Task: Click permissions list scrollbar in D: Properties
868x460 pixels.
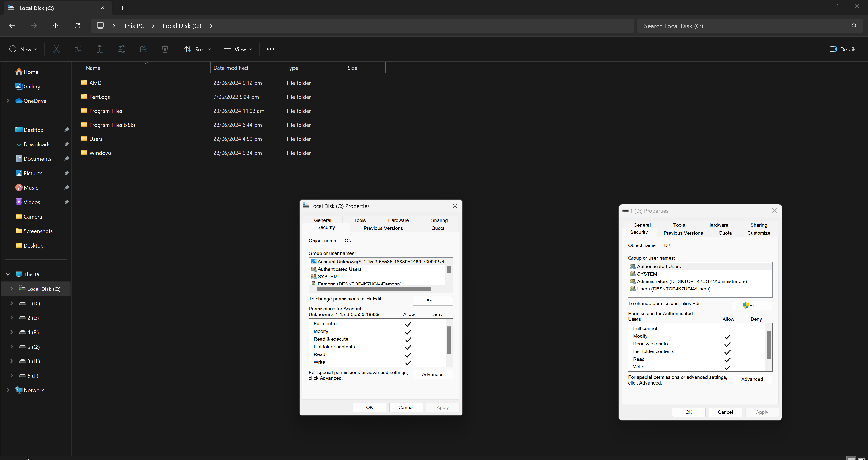Action: tap(769, 345)
